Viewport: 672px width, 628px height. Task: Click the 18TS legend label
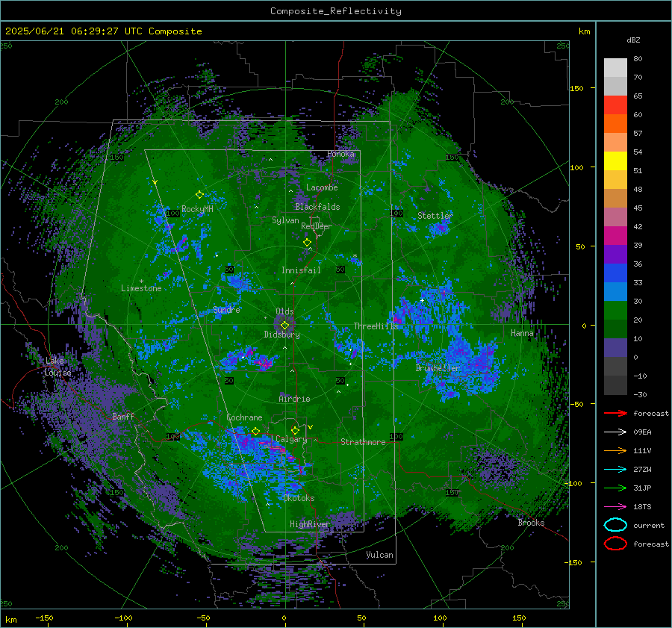tap(642, 507)
